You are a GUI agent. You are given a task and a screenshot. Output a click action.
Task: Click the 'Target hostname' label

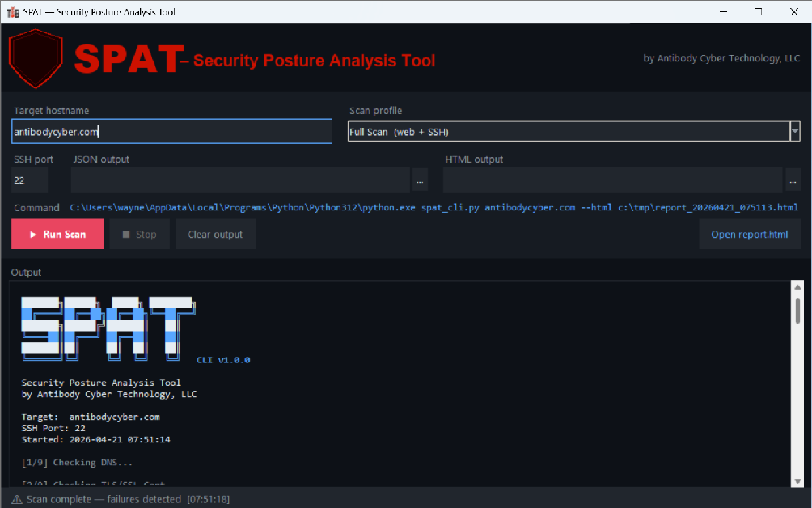point(51,111)
